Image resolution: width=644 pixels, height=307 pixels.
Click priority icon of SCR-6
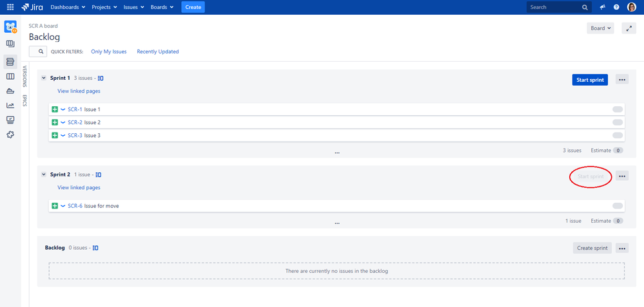click(63, 206)
